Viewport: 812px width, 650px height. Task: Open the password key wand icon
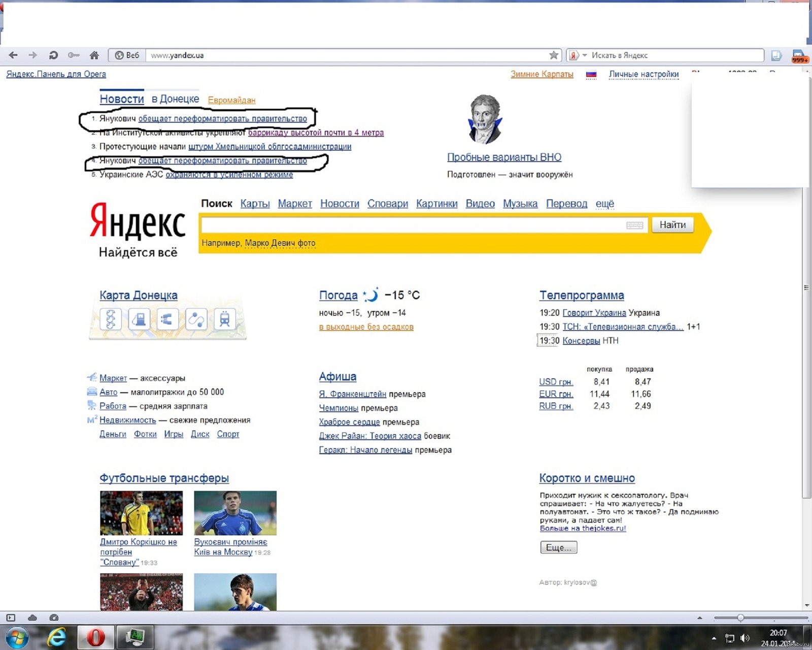[74, 55]
